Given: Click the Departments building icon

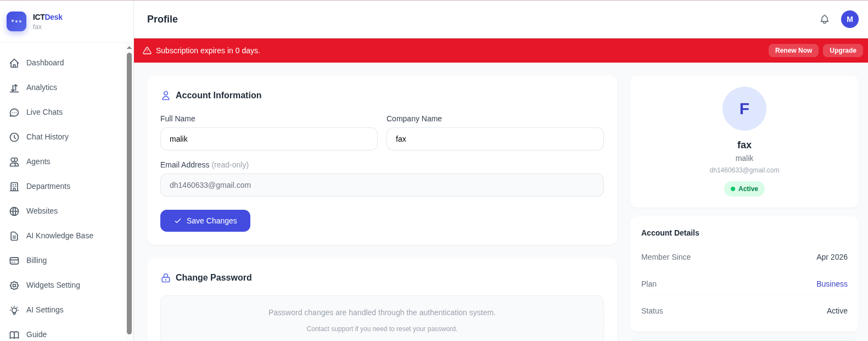Looking at the screenshot, I should [x=14, y=187].
